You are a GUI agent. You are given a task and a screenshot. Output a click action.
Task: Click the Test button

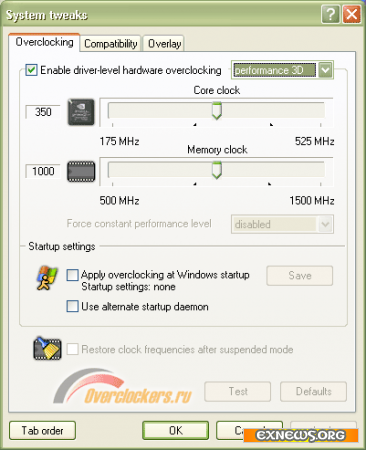click(x=238, y=391)
